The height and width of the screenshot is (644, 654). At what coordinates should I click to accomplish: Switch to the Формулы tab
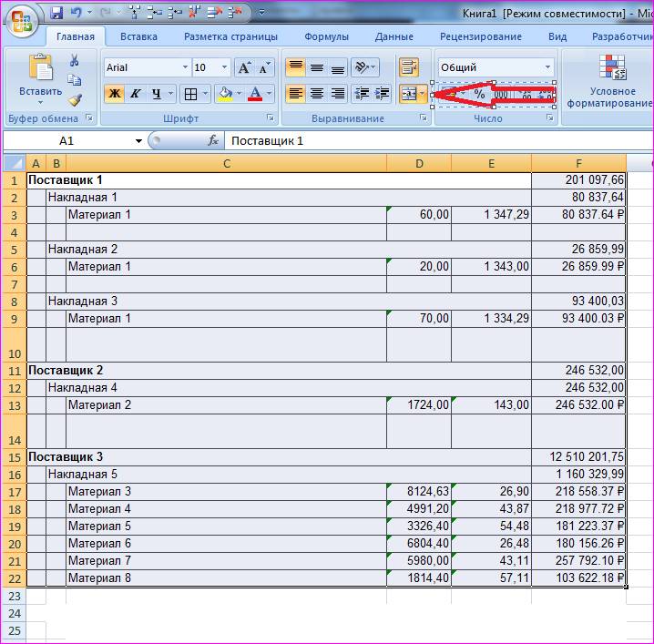coord(326,36)
